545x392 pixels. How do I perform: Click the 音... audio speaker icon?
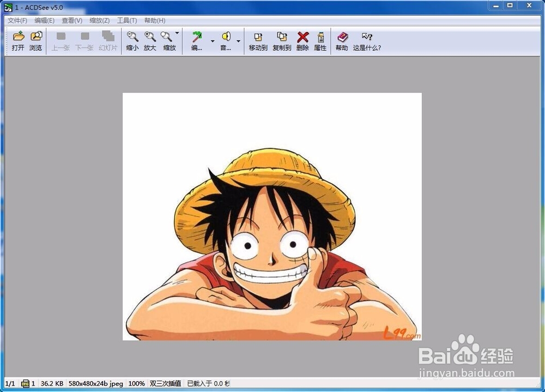(226, 36)
